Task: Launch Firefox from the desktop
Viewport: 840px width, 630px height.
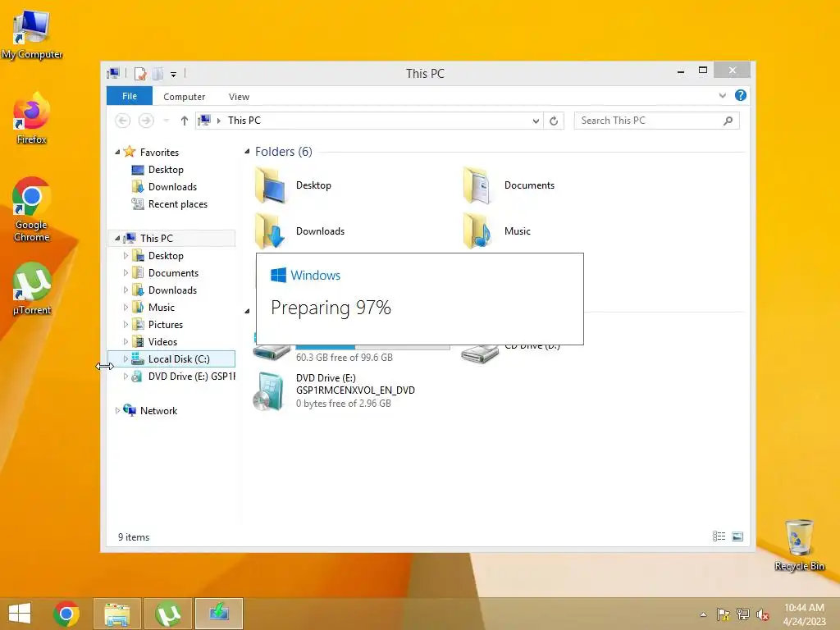Action: [32, 119]
